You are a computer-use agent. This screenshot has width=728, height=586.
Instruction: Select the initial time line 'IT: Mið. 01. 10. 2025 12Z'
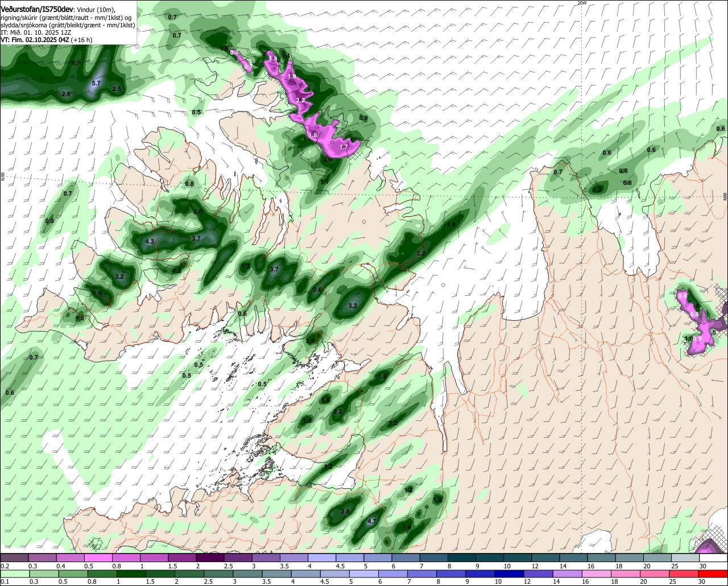[35, 33]
